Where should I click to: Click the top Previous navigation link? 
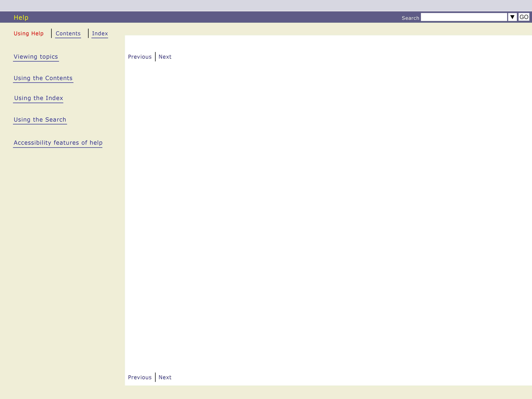tap(140, 57)
